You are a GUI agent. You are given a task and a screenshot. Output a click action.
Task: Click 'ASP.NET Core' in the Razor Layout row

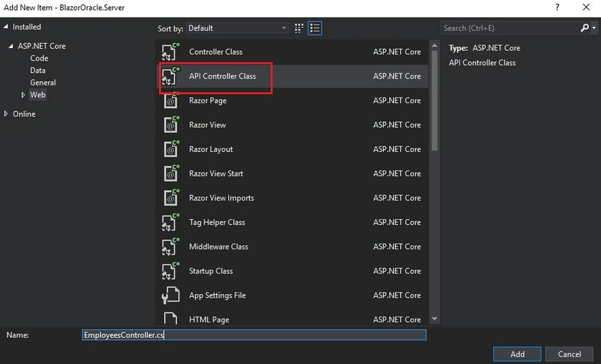tap(397, 149)
